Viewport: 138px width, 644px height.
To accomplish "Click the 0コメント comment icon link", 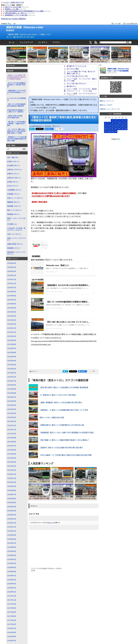I will pos(34,371).
